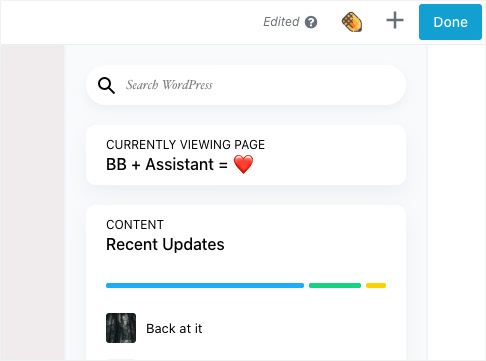
Task: Select the blue segment of content bar
Action: pyautogui.click(x=205, y=285)
